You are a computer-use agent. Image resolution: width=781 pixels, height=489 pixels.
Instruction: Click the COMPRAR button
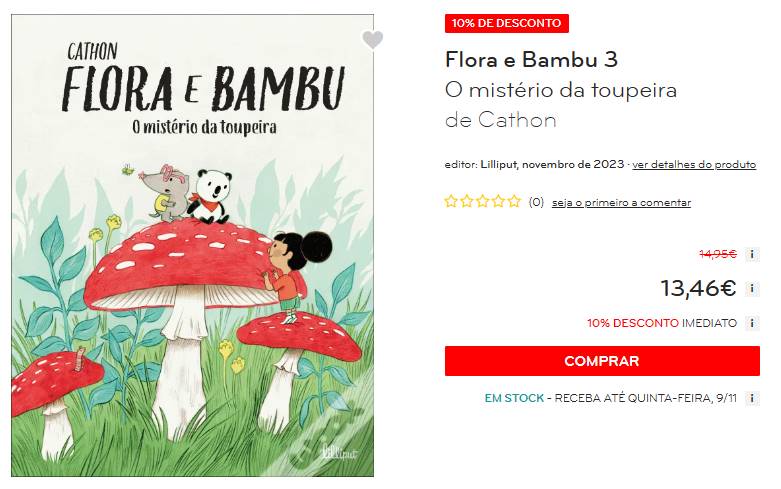click(x=602, y=361)
